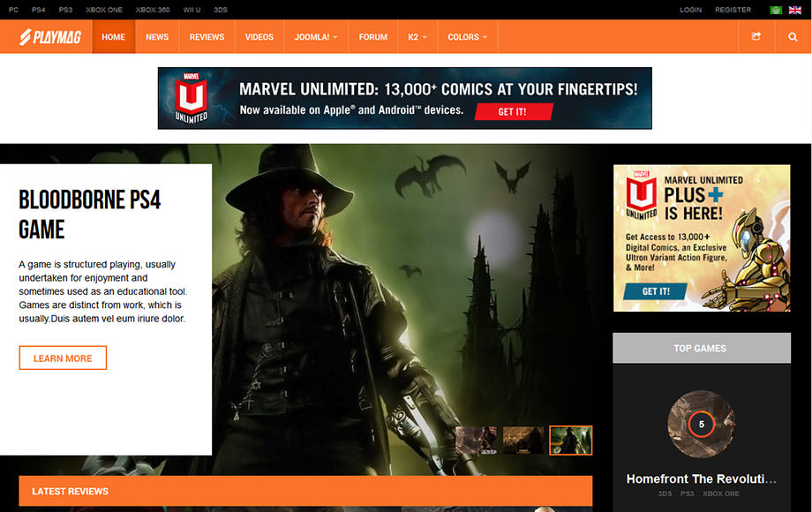Expand the K2 dropdown menu
Screen dimensions: 812x512
coord(417,37)
